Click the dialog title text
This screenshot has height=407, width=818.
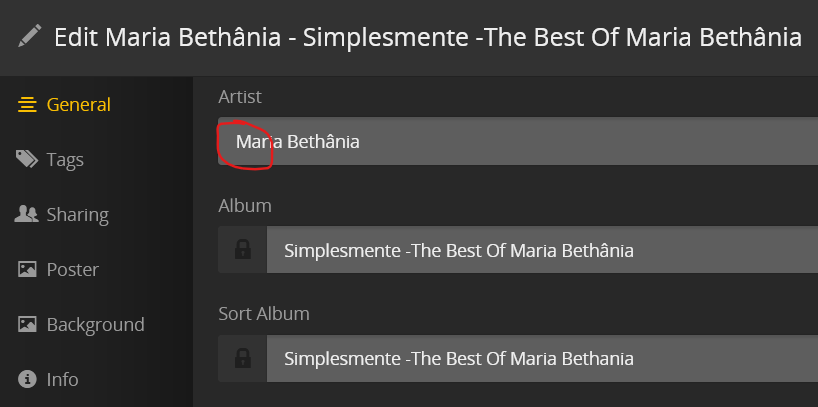click(x=428, y=38)
